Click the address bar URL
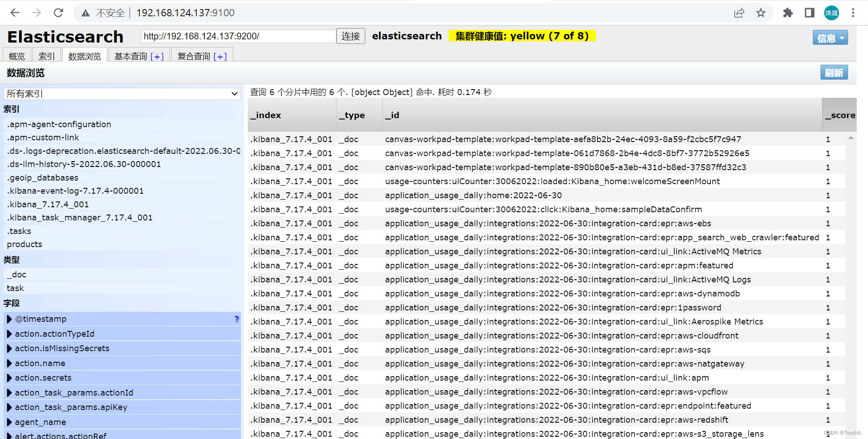868x439 pixels. 185,13
